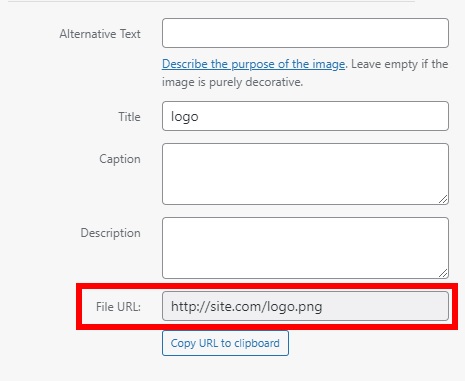Viewport: 465px width, 381px height.
Task: Click inside the Caption text area
Action: click(305, 174)
